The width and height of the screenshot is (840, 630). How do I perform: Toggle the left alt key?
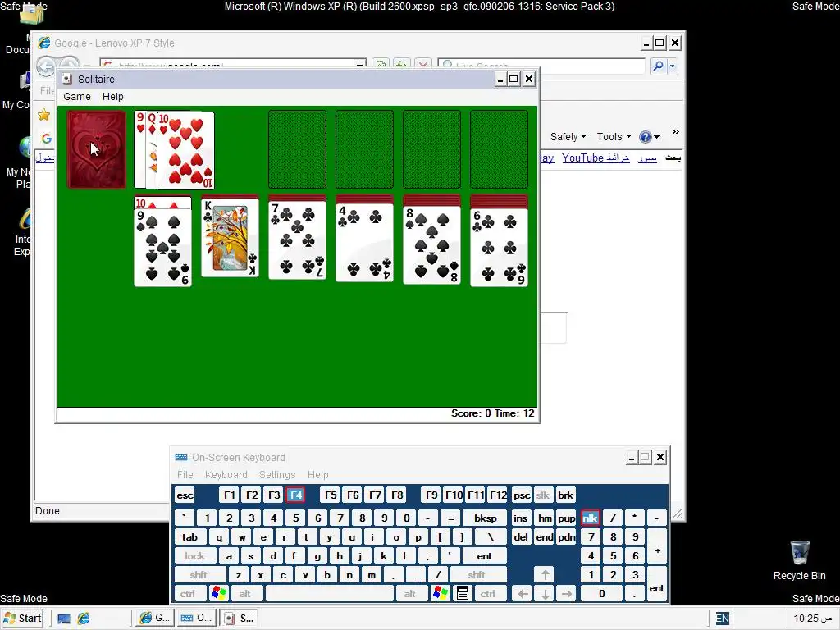pos(244,594)
